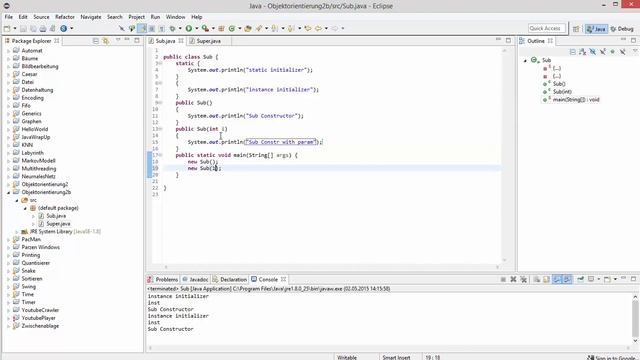640x360 pixels.
Task: Switch to Super.java editor tab
Action: pos(209,41)
